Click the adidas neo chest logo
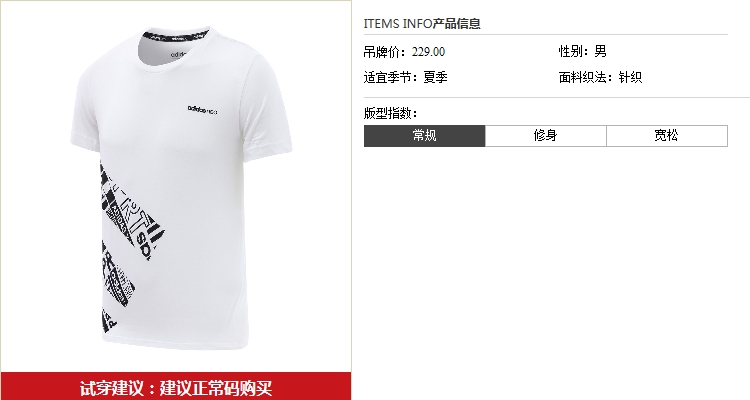750x400 pixels. click(x=202, y=110)
